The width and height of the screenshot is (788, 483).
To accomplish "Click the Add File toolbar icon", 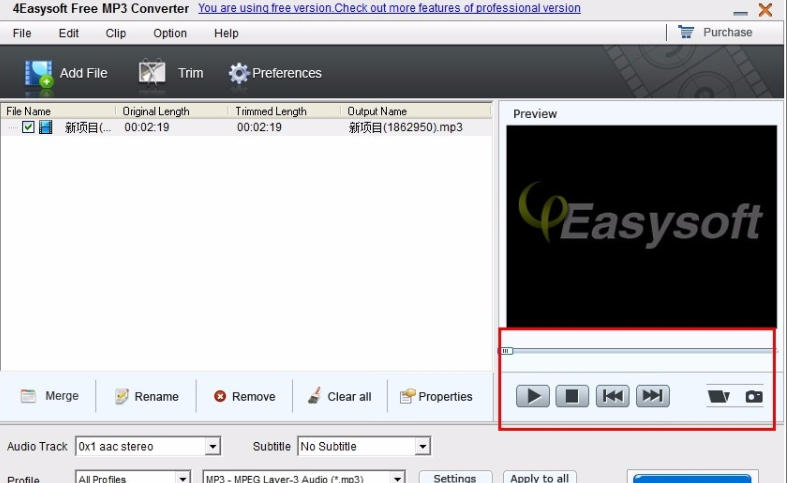I will tap(40, 73).
